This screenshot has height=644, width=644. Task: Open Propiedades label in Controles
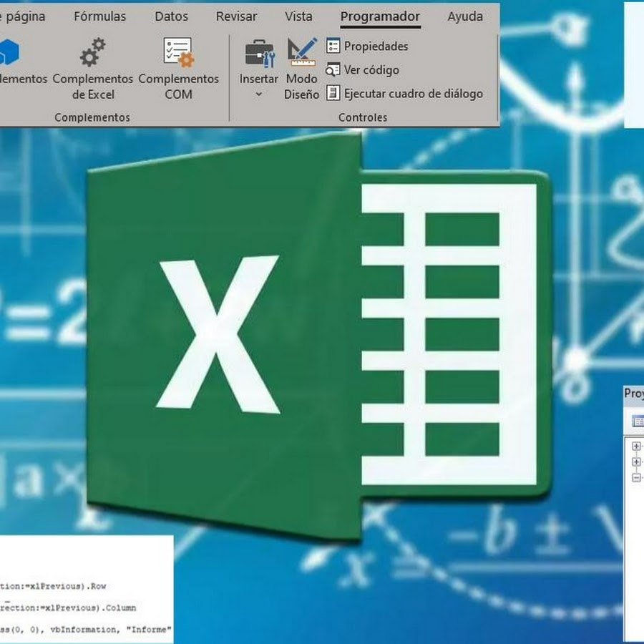point(376,46)
